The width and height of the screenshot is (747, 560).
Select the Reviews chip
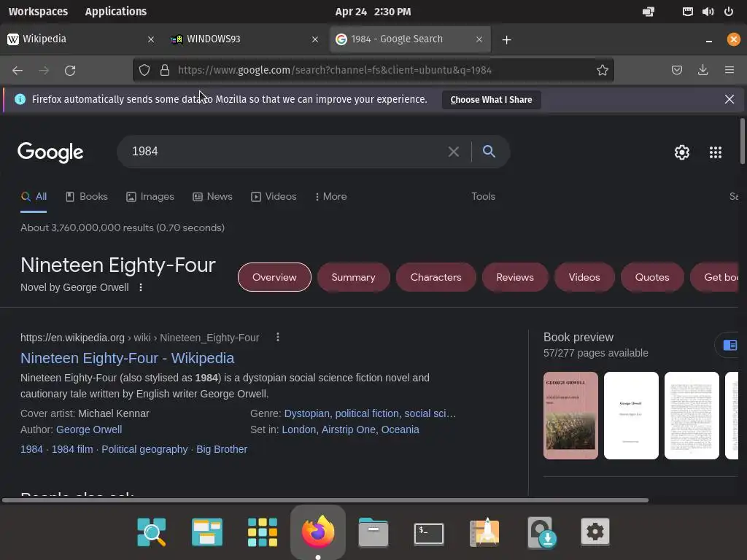point(515,277)
